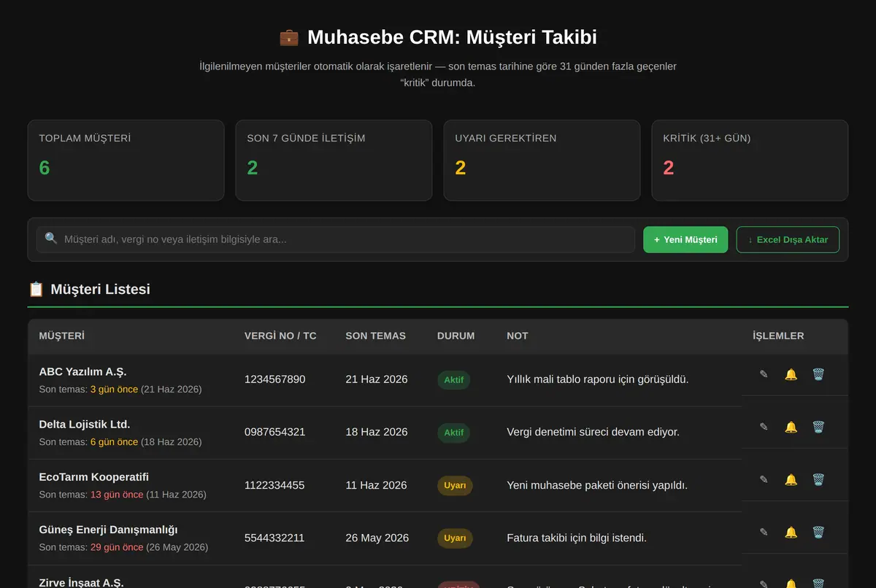The height and width of the screenshot is (588, 876).
Task: Click the bell for Güneş Enerji Danışmanlığı
Action: (x=791, y=533)
